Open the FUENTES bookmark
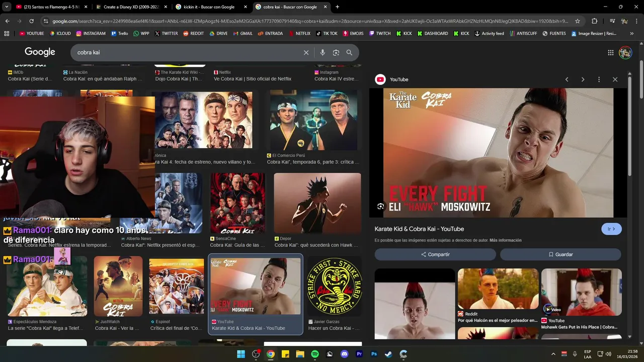Viewport: 644px width, 362px height. coord(553,34)
